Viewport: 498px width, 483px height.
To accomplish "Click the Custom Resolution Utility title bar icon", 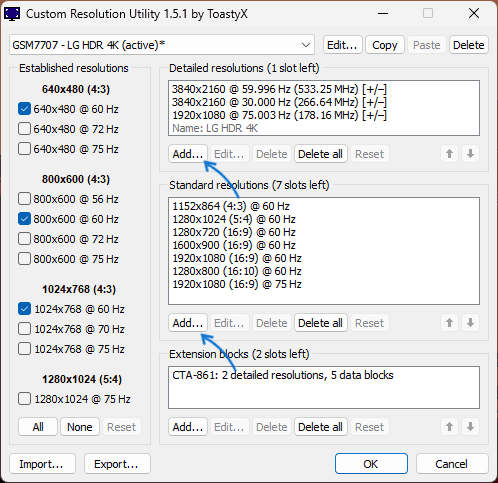I will [12, 14].
